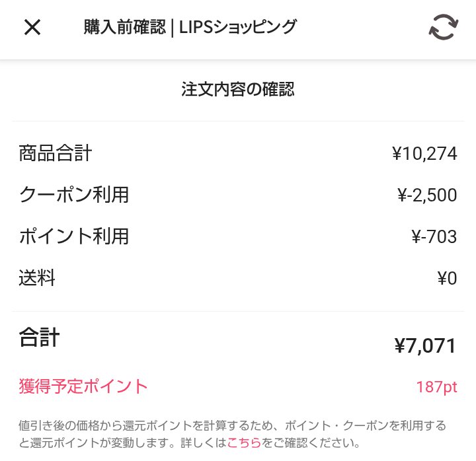Tap the 商品合計 label
This screenshot has width=476, height=461.
pos(56,154)
